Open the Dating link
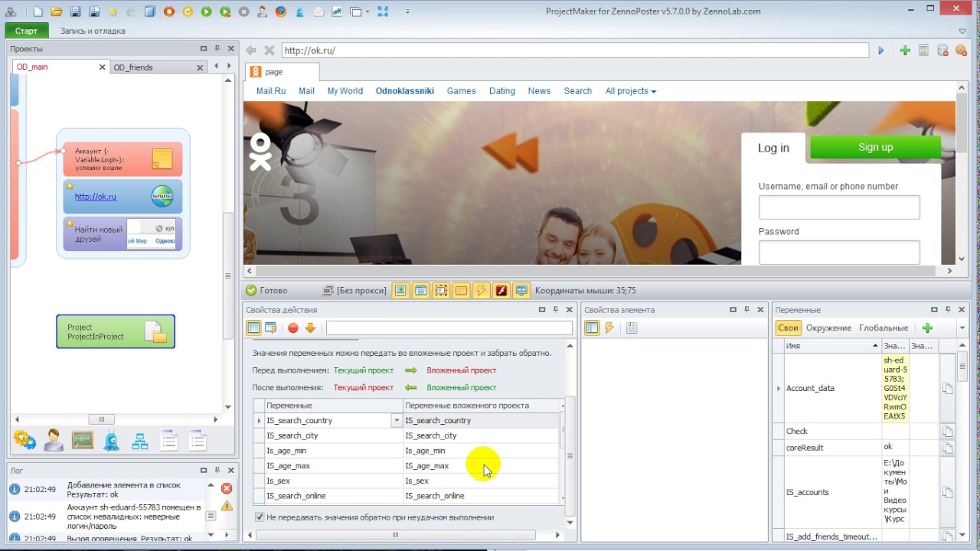Viewport: 980px width, 551px height. (502, 90)
